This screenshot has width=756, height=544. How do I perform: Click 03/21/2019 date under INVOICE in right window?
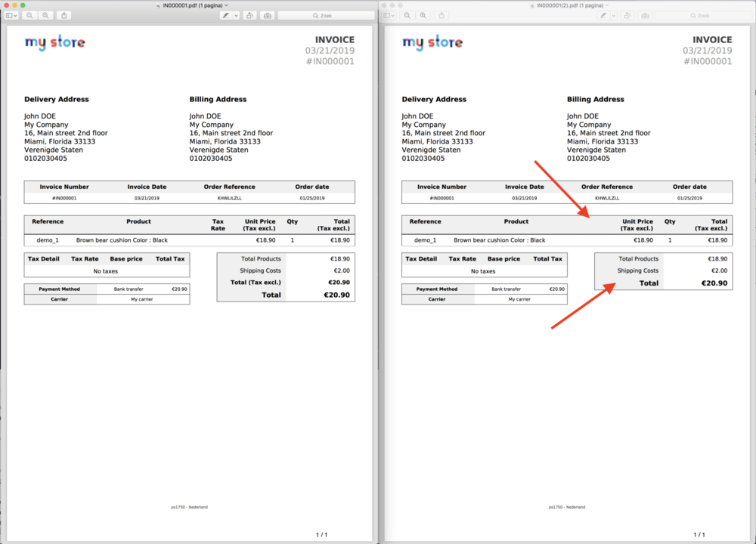click(x=708, y=51)
